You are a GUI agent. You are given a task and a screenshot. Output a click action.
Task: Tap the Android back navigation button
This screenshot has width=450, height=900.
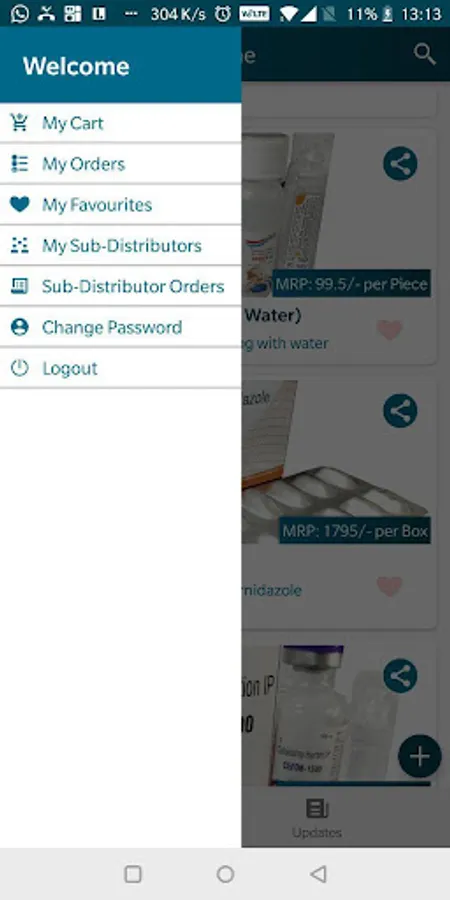click(x=318, y=874)
